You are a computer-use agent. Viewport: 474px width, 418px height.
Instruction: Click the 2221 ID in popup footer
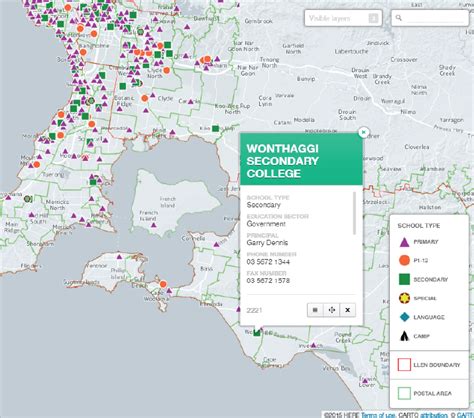tap(254, 310)
